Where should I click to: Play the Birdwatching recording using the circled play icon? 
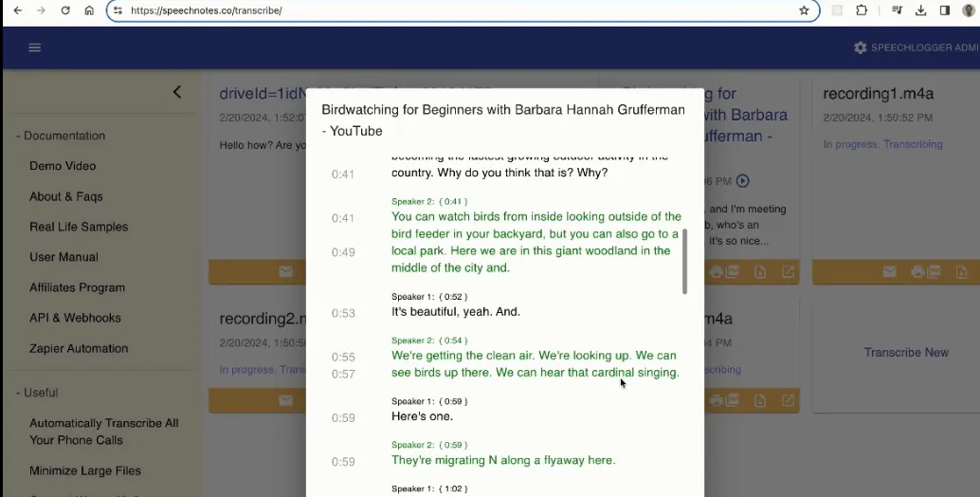tap(742, 180)
